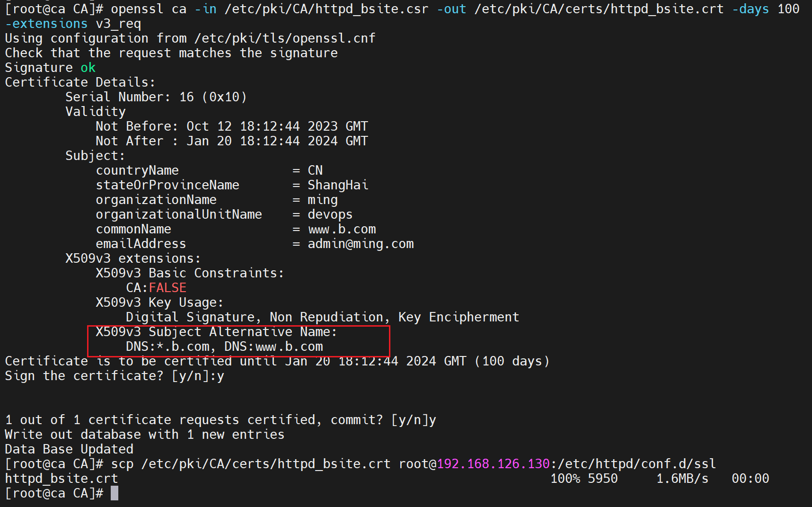The width and height of the screenshot is (812, 507).
Task: Click the pink IP address 192.168.126.130
Action: tap(493, 464)
